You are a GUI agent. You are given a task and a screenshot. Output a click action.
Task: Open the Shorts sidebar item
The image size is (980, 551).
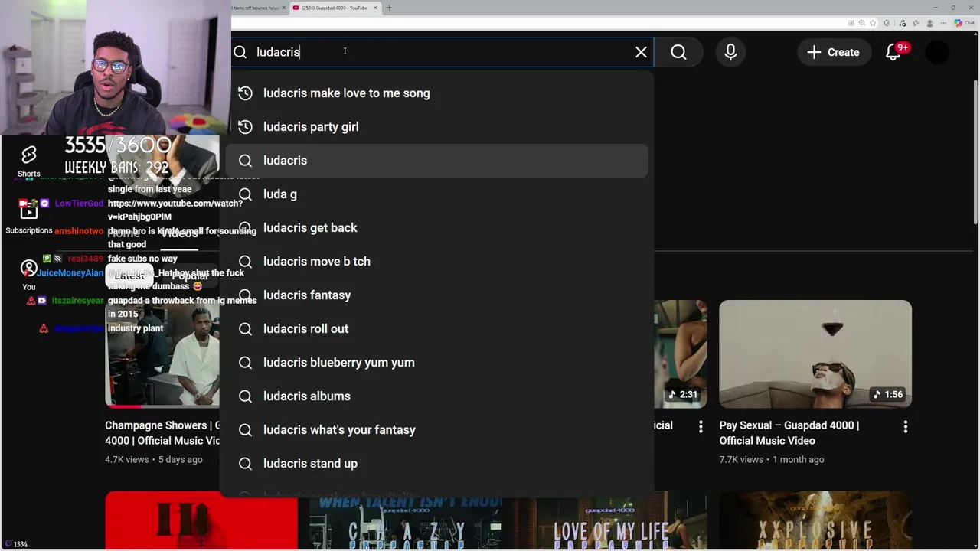click(29, 161)
